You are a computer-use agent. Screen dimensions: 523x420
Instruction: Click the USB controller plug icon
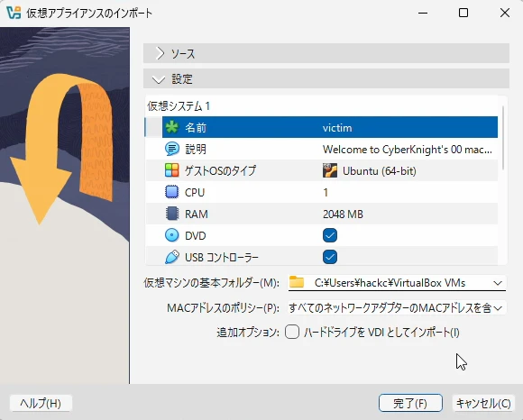[x=172, y=257]
